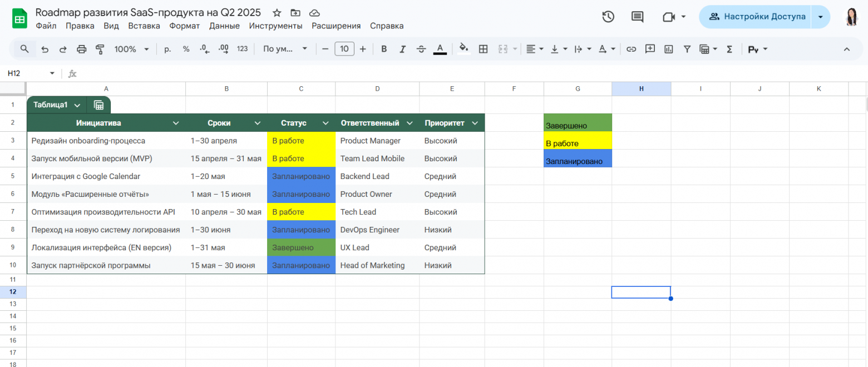The image size is (868, 367).
Task: Open the functions (Σ) menu
Action: click(x=729, y=49)
